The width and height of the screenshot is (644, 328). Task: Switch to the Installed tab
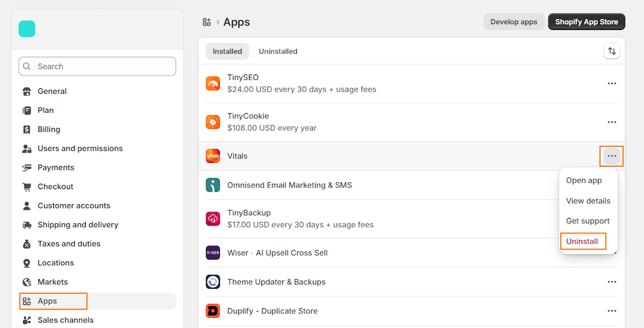[227, 51]
